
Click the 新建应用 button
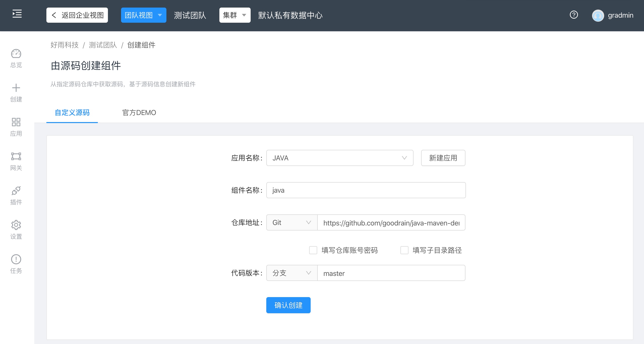tap(443, 158)
